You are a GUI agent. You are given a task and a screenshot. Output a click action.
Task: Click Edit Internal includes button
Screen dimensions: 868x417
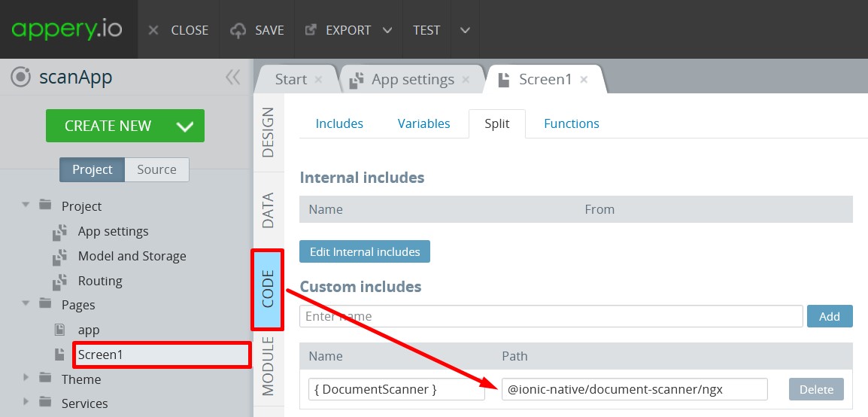(x=365, y=251)
